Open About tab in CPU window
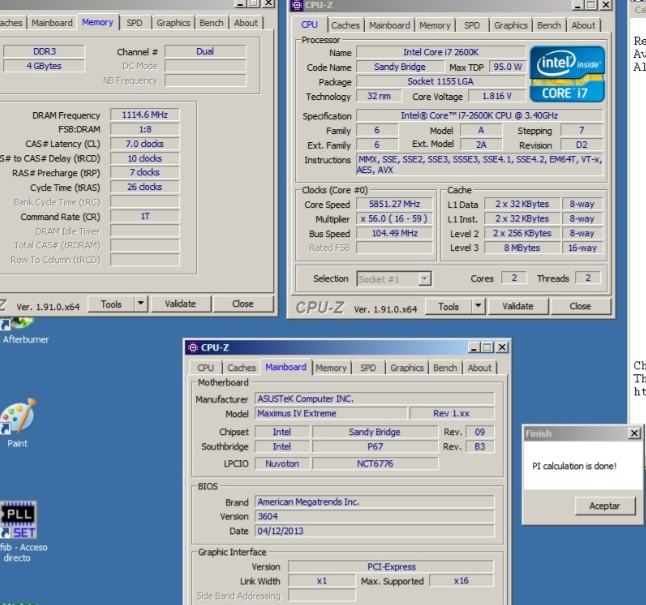646x605 pixels. (x=583, y=26)
